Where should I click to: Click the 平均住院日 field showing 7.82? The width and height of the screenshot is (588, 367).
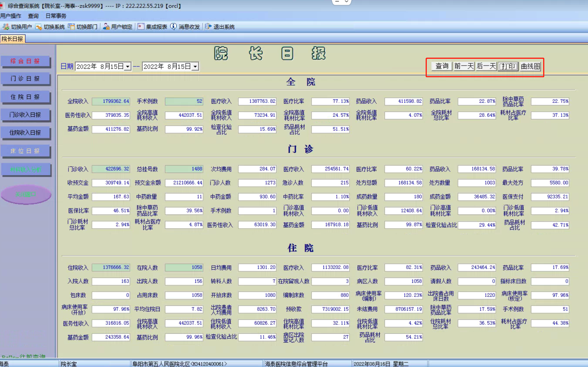[x=184, y=310]
